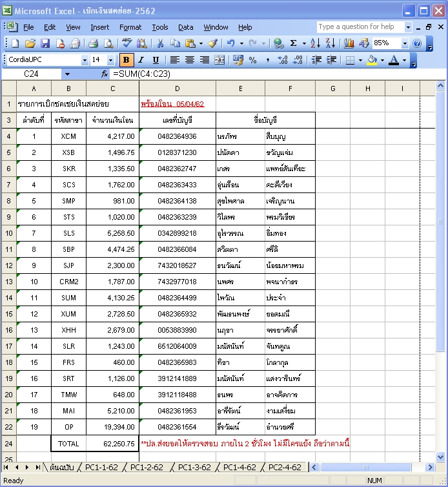Open the CordiaUPC font name dropdown
The image size is (448, 487).
tap(85, 59)
